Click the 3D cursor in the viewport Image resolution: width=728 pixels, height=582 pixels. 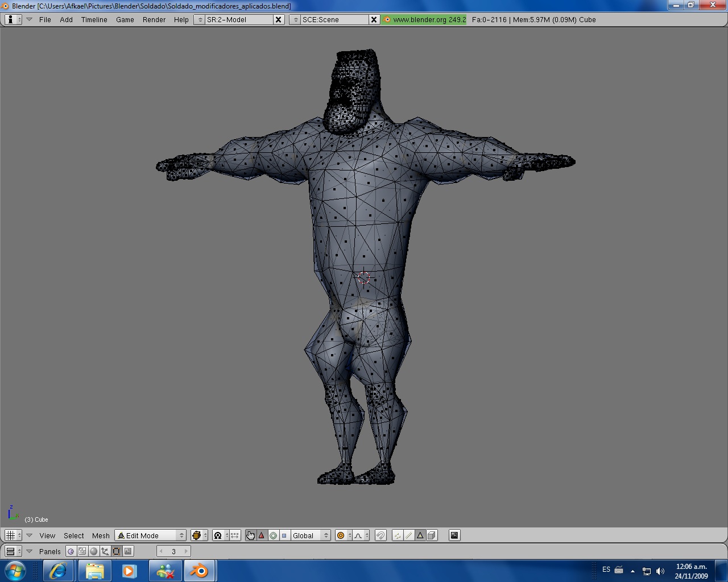click(364, 277)
